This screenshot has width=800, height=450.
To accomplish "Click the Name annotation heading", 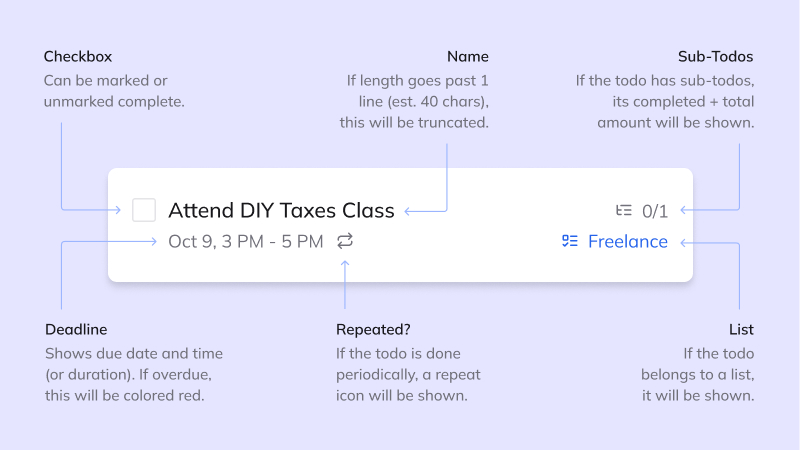I will click(x=469, y=56).
